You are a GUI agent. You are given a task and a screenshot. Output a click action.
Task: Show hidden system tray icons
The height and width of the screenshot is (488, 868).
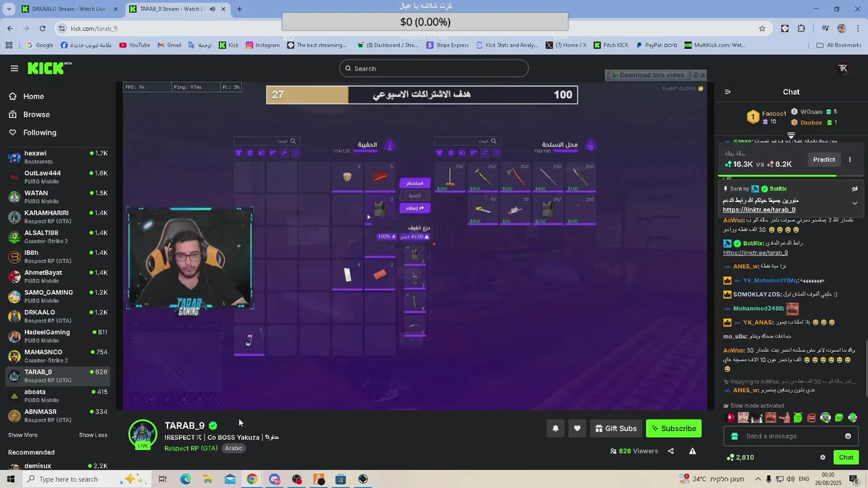tap(759, 479)
